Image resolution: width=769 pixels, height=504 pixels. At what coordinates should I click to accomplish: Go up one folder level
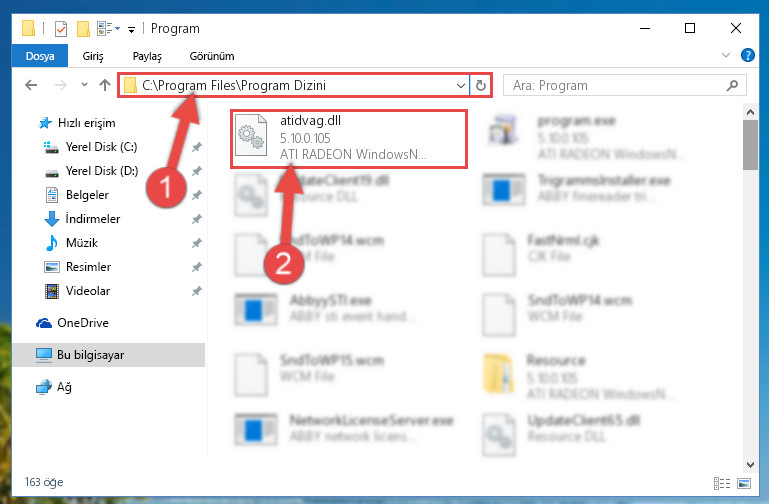point(104,85)
